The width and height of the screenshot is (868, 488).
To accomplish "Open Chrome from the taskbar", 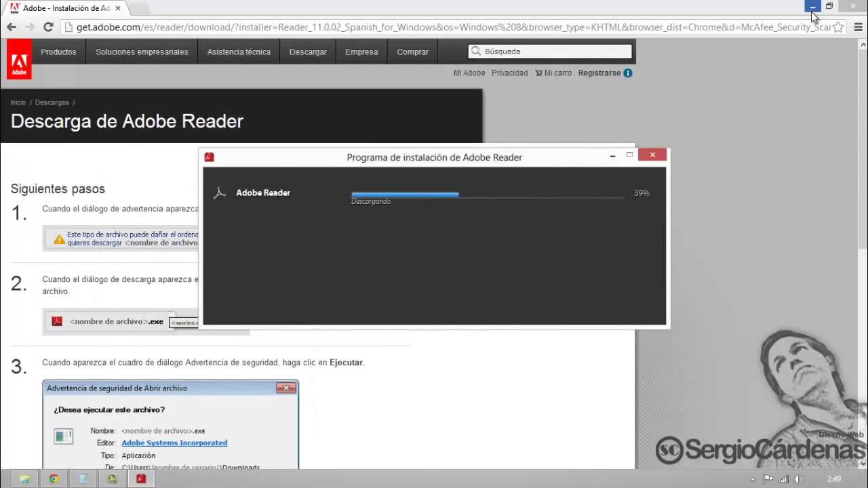I will tap(54, 479).
